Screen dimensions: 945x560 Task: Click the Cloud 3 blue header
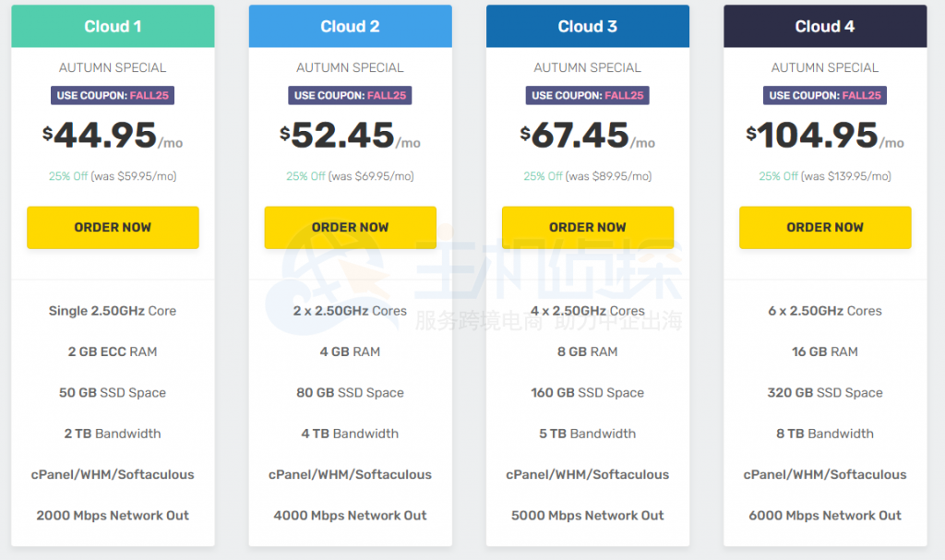[587, 27]
